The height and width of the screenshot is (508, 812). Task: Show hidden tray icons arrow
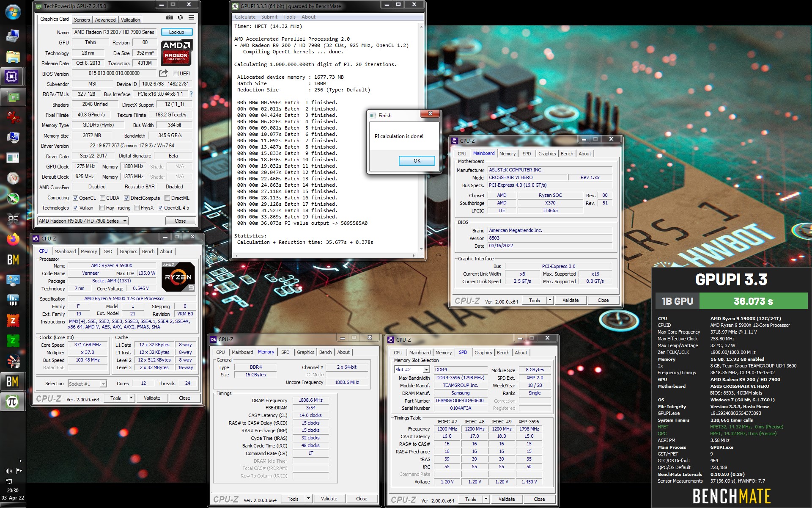point(20,461)
